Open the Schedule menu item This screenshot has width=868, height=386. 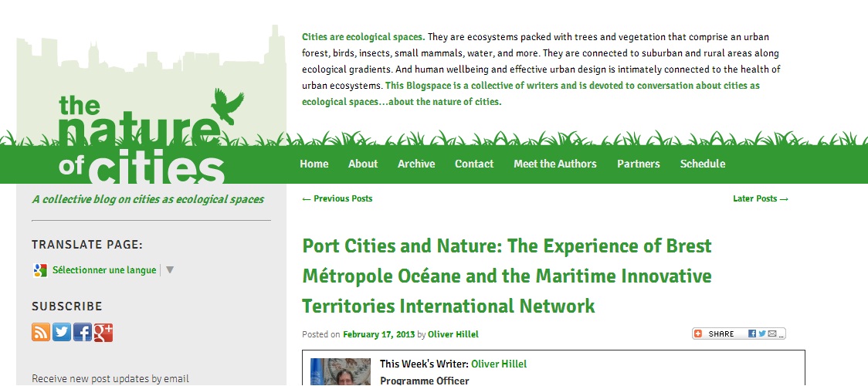click(703, 164)
